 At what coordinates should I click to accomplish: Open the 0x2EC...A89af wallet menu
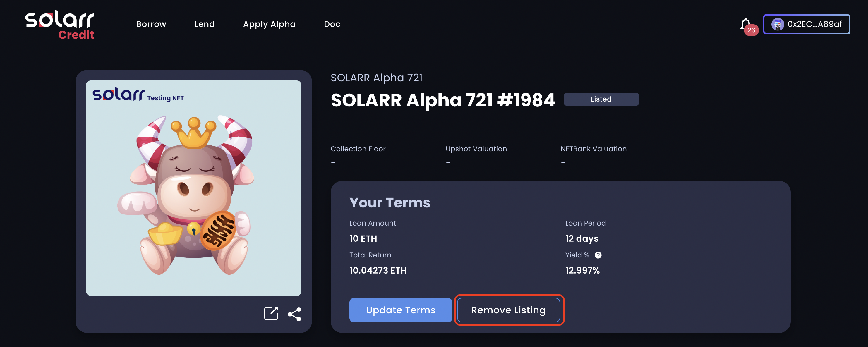[806, 24]
